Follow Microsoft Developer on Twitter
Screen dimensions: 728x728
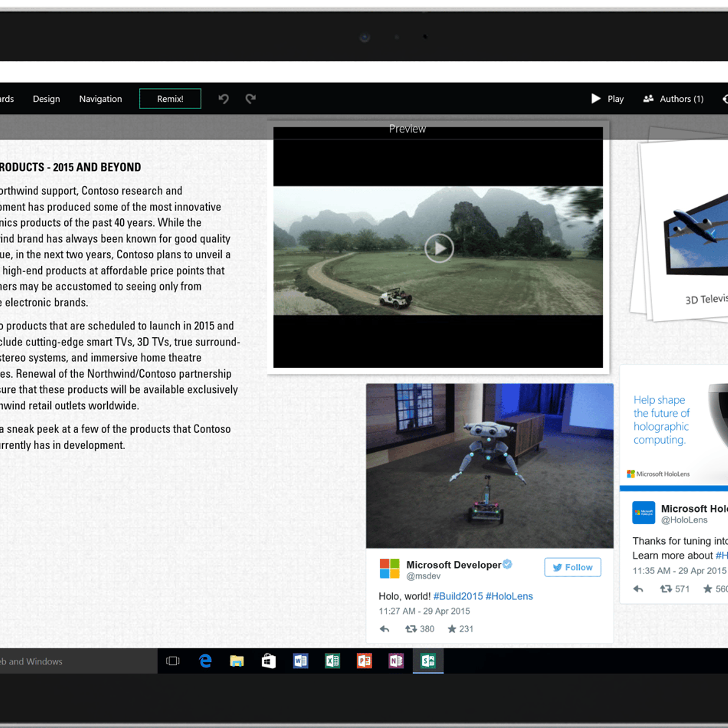[x=573, y=567]
